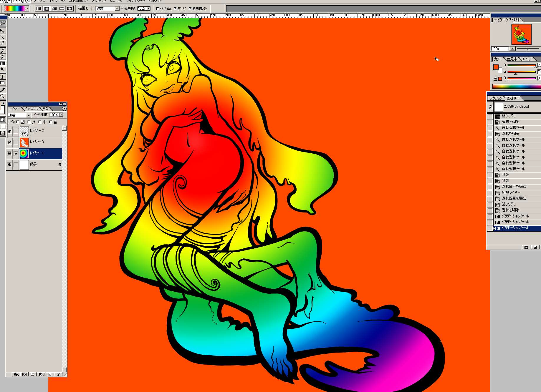Switch to the 色見本 swatches tab
The height and width of the screenshot is (392, 541).
(512, 59)
